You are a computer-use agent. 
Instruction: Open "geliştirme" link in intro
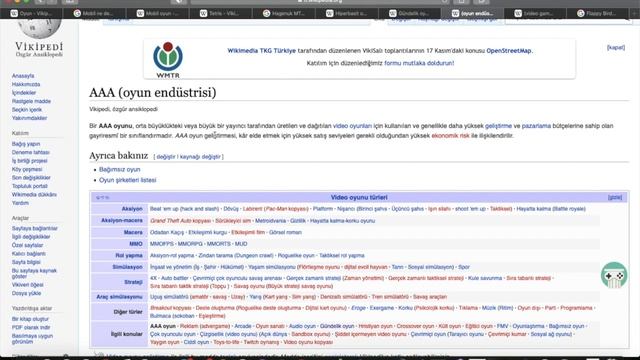[498, 126]
